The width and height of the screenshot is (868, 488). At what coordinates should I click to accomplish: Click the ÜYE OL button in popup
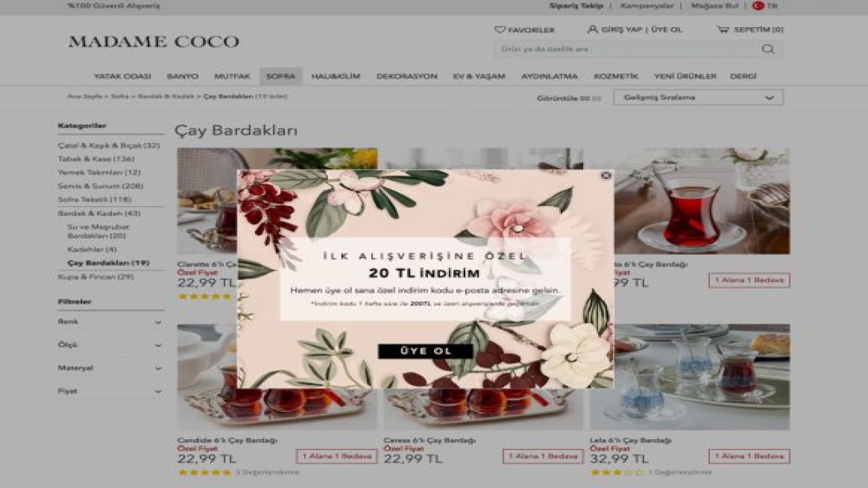click(425, 351)
